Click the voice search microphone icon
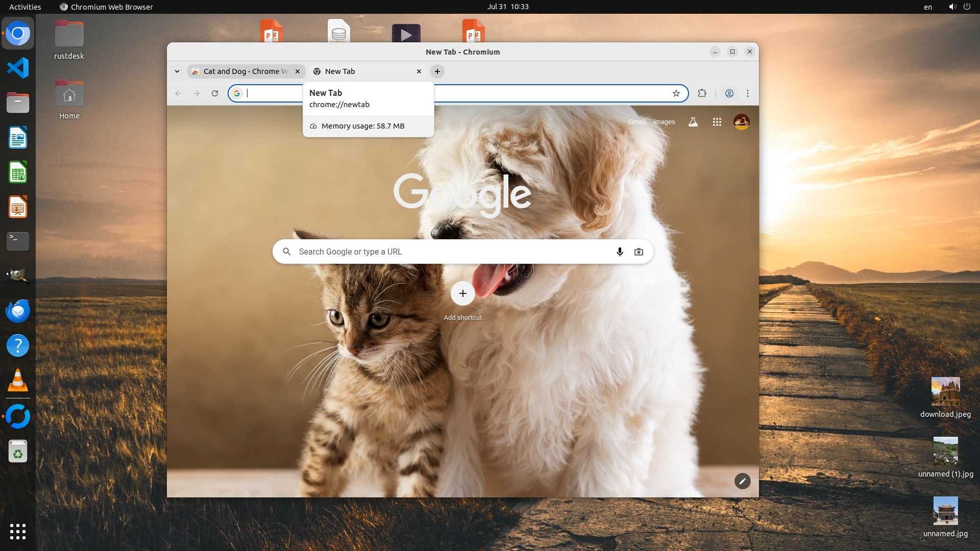This screenshot has height=551, width=980. click(x=620, y=252)
